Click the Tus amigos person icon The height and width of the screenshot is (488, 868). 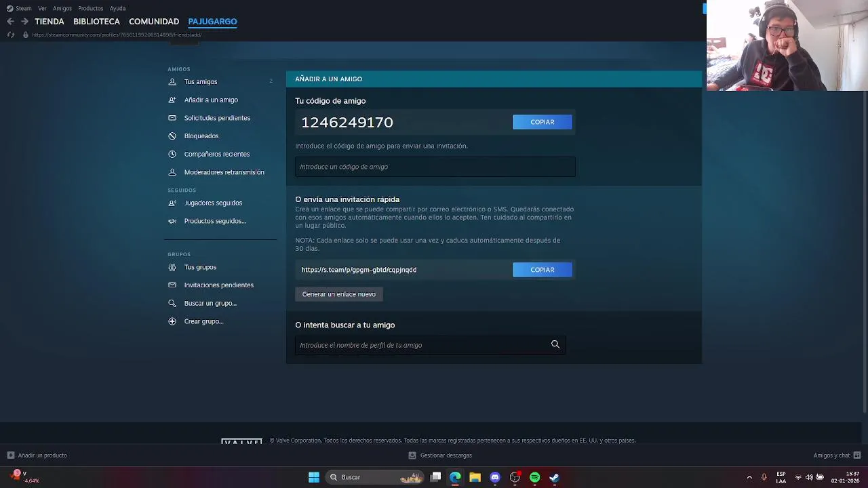coord(172,81)
